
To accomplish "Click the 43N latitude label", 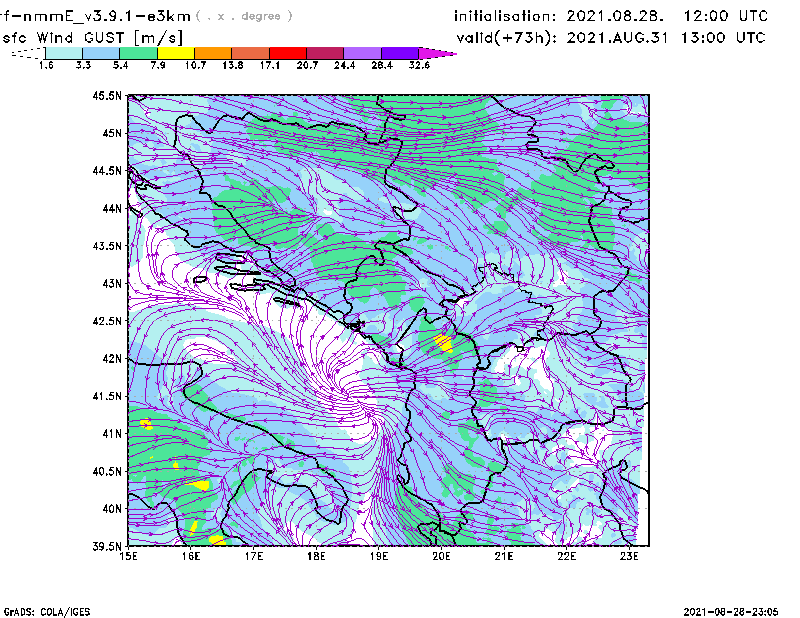I will point(112,283).
